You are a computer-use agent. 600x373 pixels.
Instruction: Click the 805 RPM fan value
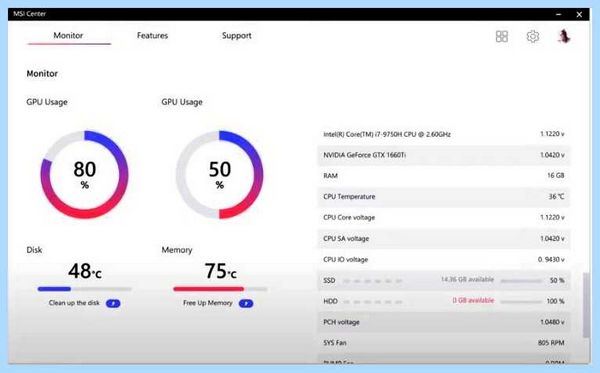[x=551, y=343]
